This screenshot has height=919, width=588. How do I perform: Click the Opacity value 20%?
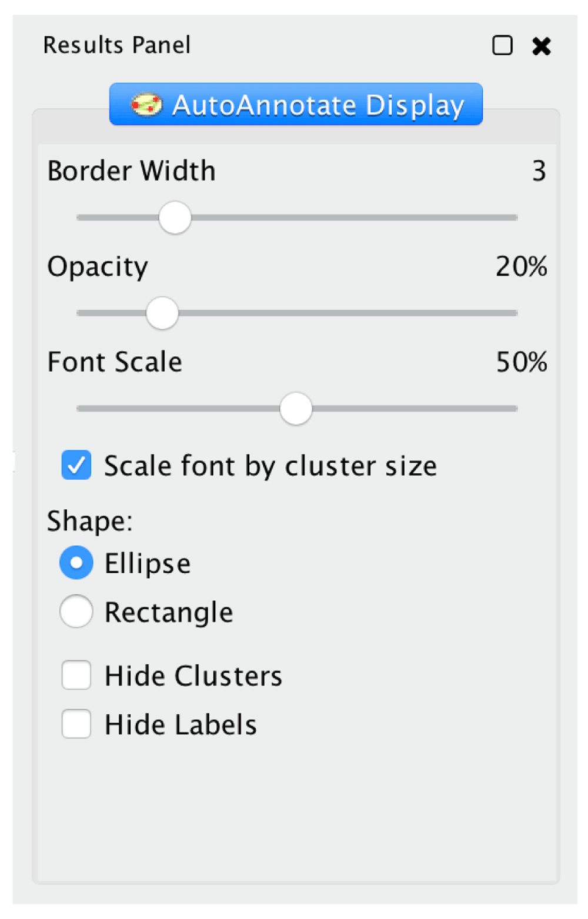tap(522, 266)
